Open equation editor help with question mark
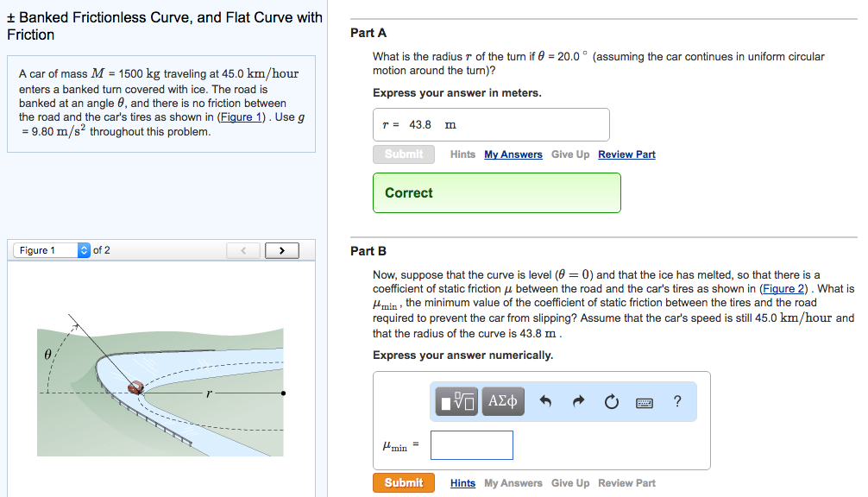The image size is (868, 497). [677, 400]
